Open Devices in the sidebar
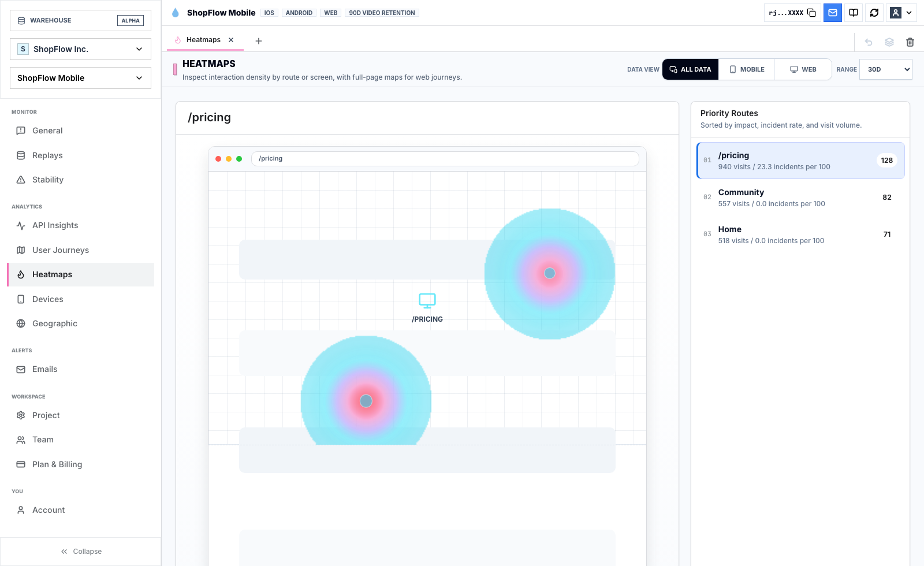The width and height of the screenshot is (924, 566). click(x=80, y=299)
